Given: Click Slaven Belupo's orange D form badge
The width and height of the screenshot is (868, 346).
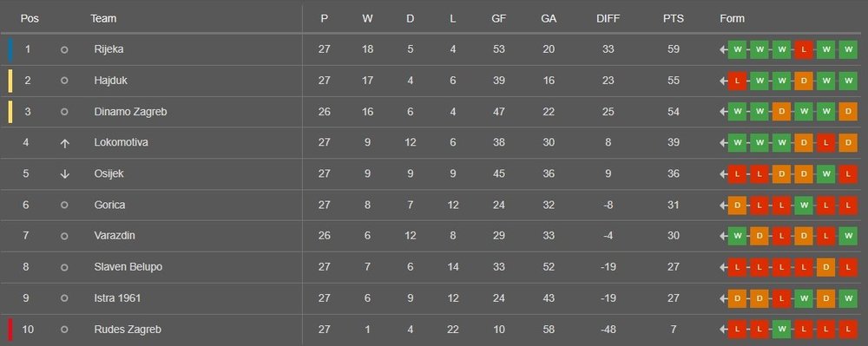Looking at the screenshot, I should (825, 267).
